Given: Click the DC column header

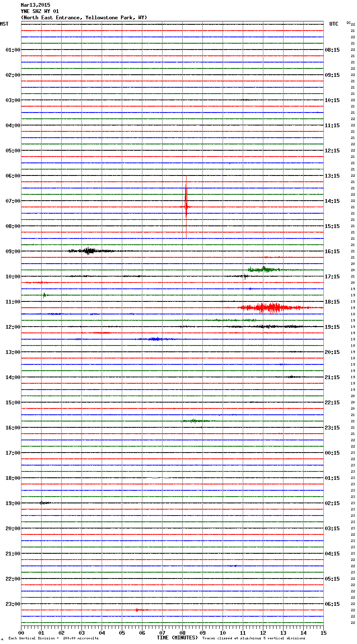Looking at the screenshot, I should click(x=349, y=23).
